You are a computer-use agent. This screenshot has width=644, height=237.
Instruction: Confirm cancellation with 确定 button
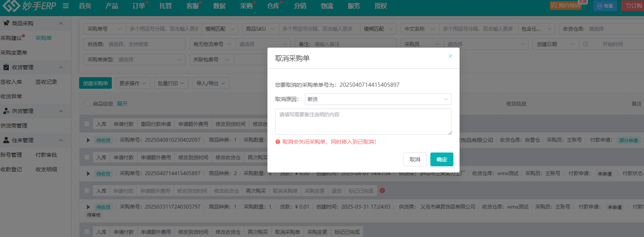(442, 159)
